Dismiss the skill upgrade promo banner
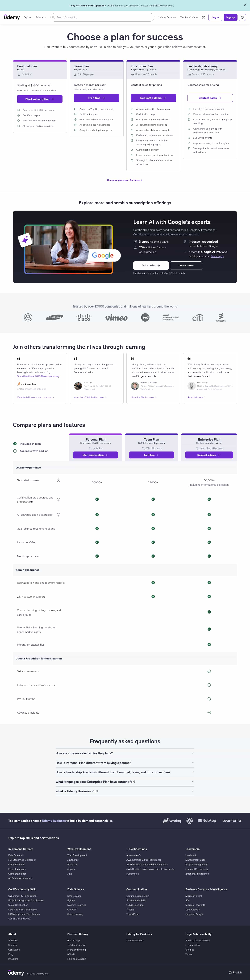Image resolution: width=250 pixels, height=980 pixels. coord(245,5)
